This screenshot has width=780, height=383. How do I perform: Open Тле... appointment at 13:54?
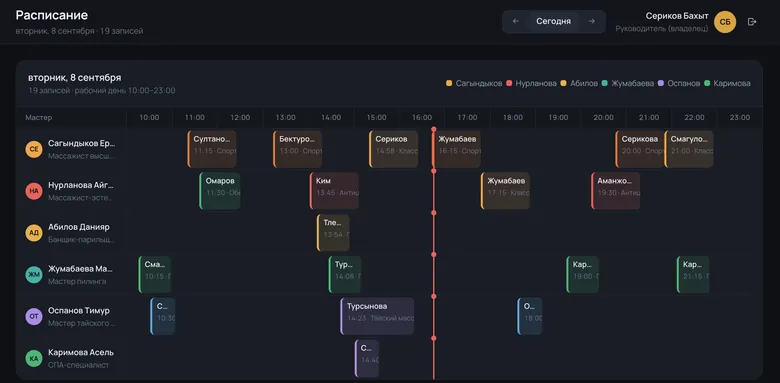[333, 233]
